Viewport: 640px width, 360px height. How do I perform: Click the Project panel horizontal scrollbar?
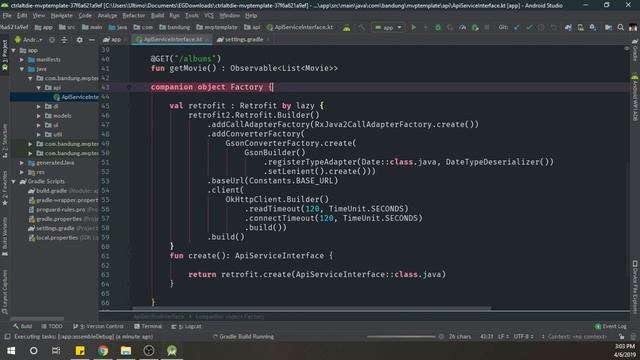[x=37, y=318]
